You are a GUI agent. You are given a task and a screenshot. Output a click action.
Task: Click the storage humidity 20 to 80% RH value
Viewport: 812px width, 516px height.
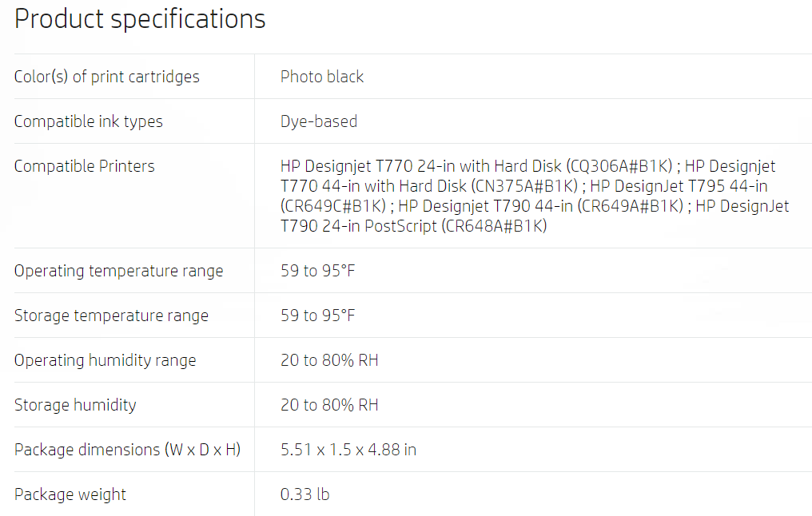[329, 405]
